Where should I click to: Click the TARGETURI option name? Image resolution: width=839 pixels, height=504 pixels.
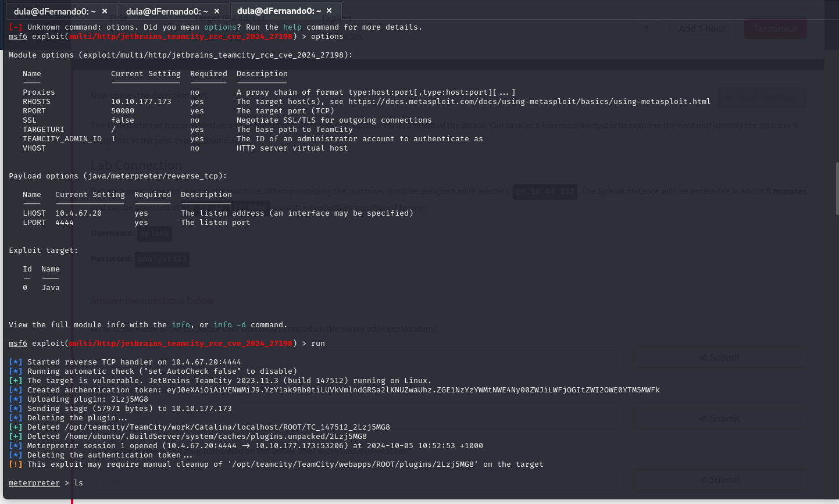(44, 130)
